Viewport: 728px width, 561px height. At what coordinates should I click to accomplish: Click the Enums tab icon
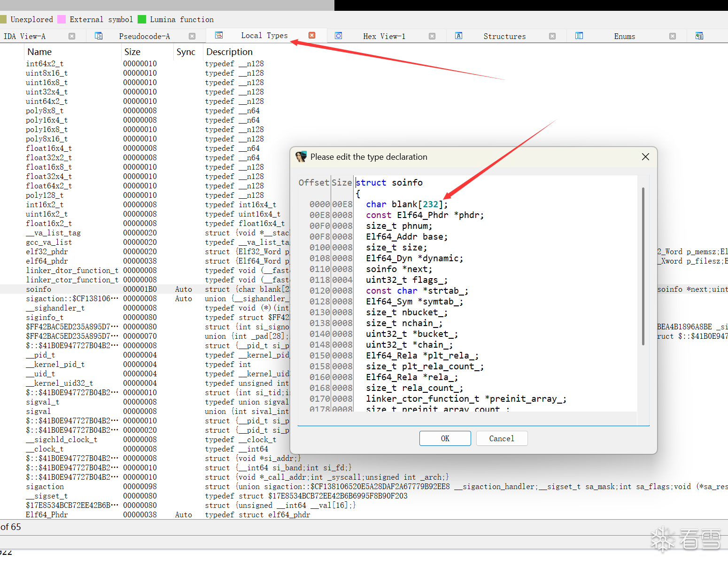[579, 36]
